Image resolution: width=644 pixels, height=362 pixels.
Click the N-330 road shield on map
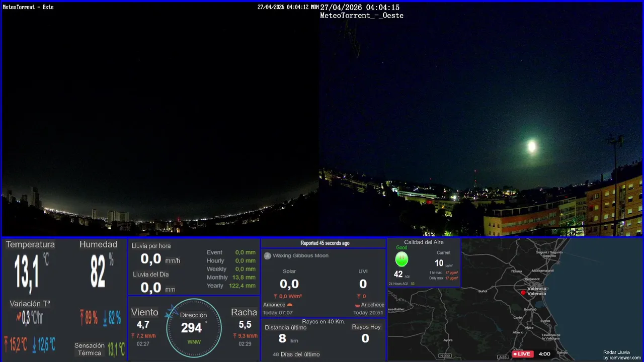click(445, 356)
